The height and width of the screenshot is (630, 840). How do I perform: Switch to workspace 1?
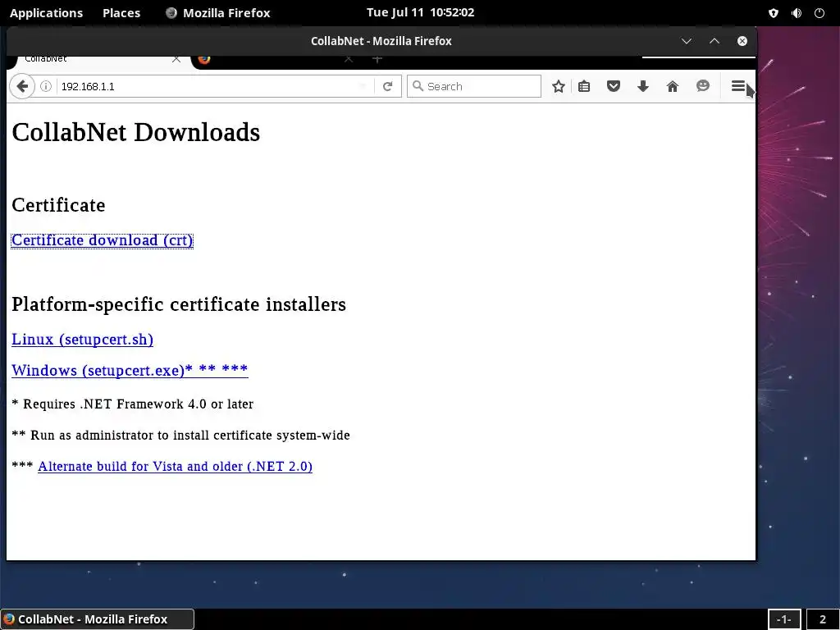coord(783,619)
